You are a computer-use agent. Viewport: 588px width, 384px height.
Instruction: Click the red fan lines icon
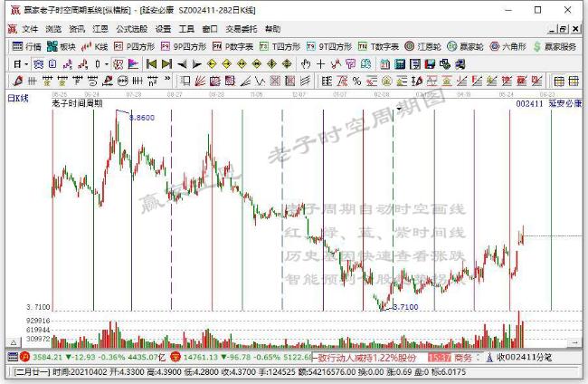(200, 81)
